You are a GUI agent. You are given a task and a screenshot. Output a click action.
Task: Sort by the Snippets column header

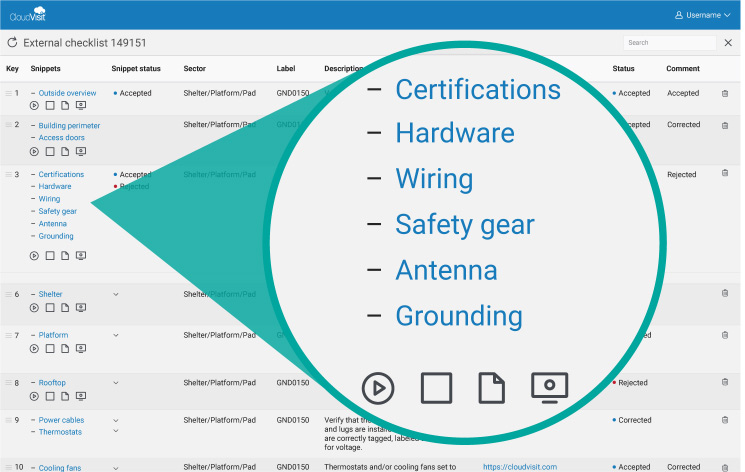(x=46, y=68)
